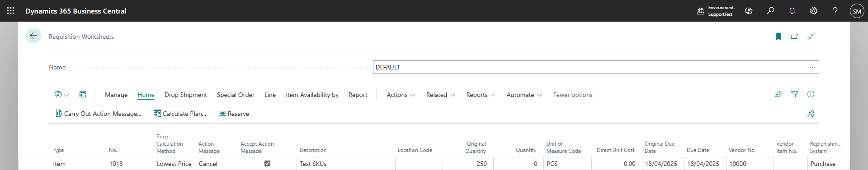This screenshot has height=170, width=868.
Task: Open the notifications bell
Action: click(792, 11)
